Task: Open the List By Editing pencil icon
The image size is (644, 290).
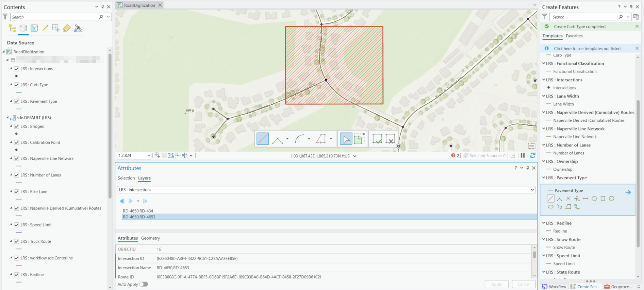Action: pyautogui.click(x=45, y=28)
